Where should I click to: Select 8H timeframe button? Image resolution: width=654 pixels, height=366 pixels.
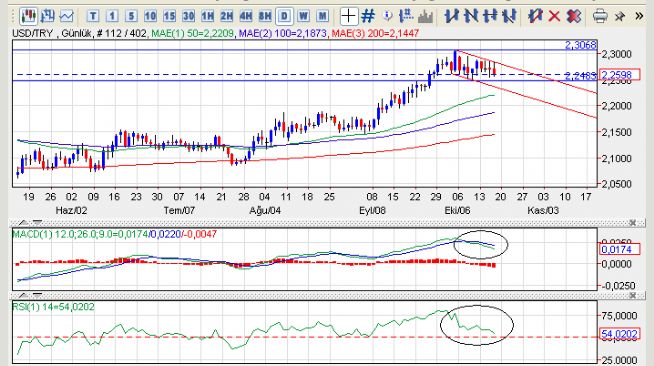(x=265, y=16)
